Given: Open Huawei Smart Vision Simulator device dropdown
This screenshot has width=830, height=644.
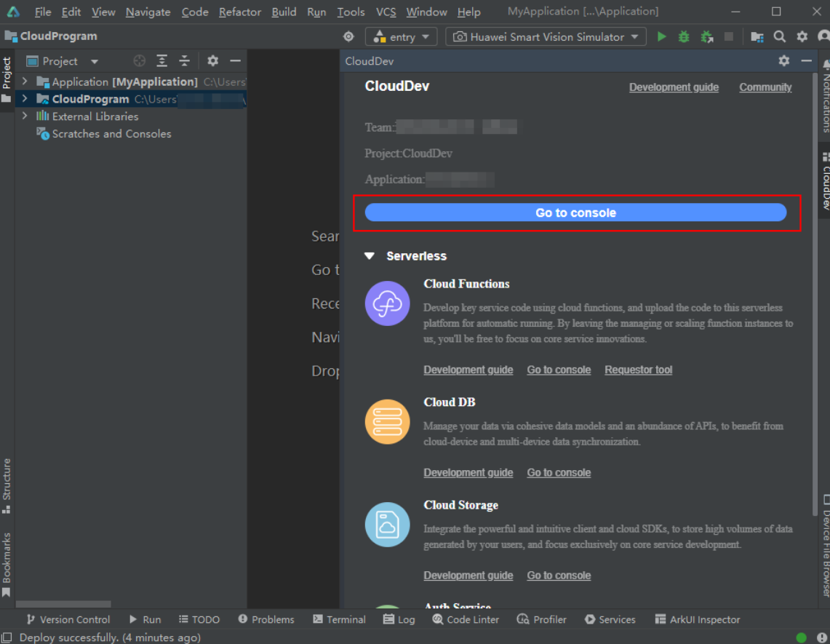Looking at the screenshot, I should pos(546,36).
